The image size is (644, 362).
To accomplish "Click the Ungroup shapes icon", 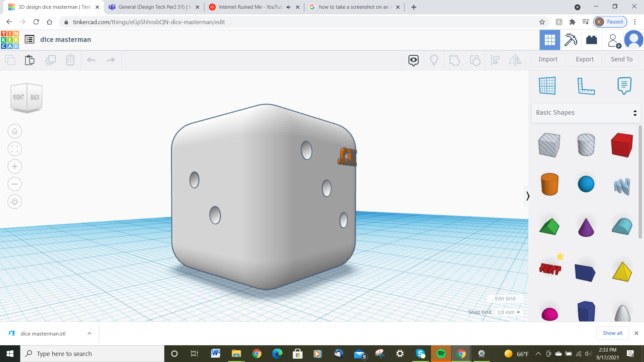I will click(475, 60).
